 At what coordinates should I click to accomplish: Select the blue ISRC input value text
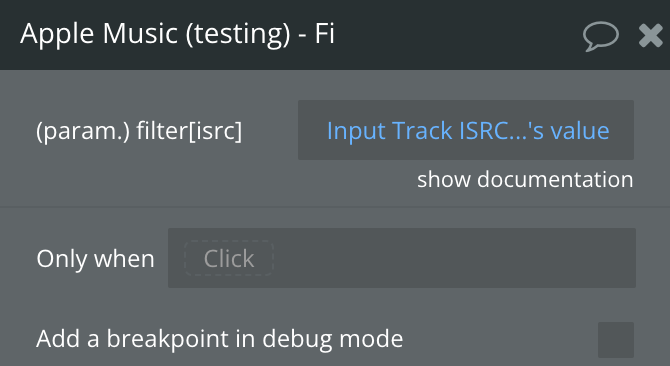(468, 131)
